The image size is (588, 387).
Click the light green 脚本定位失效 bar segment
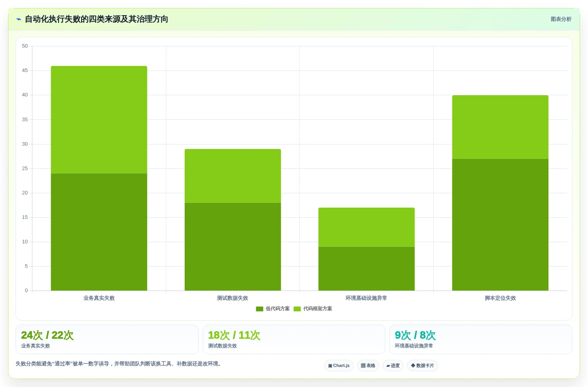(500, 127)
